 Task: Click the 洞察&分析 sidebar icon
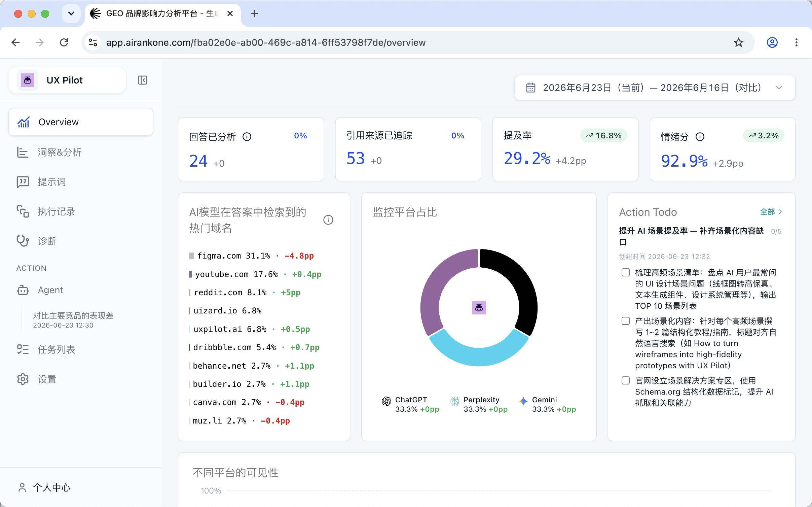coord(23,152)
